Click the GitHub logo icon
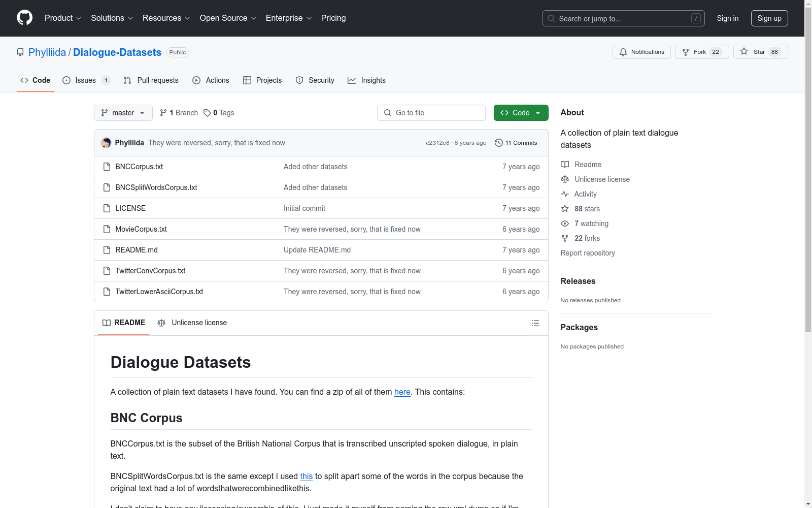 (x=24, y=18)
